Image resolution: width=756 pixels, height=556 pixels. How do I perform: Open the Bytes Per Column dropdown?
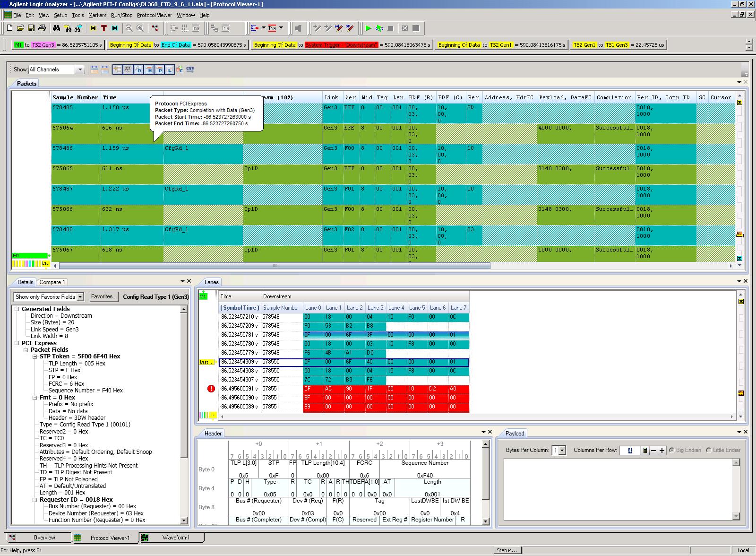pos(562,451)
